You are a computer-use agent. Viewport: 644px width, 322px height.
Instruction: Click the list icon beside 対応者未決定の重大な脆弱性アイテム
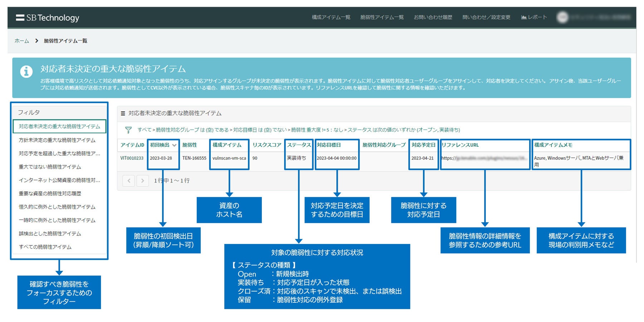pyautogui.click(x=122, y=113)
